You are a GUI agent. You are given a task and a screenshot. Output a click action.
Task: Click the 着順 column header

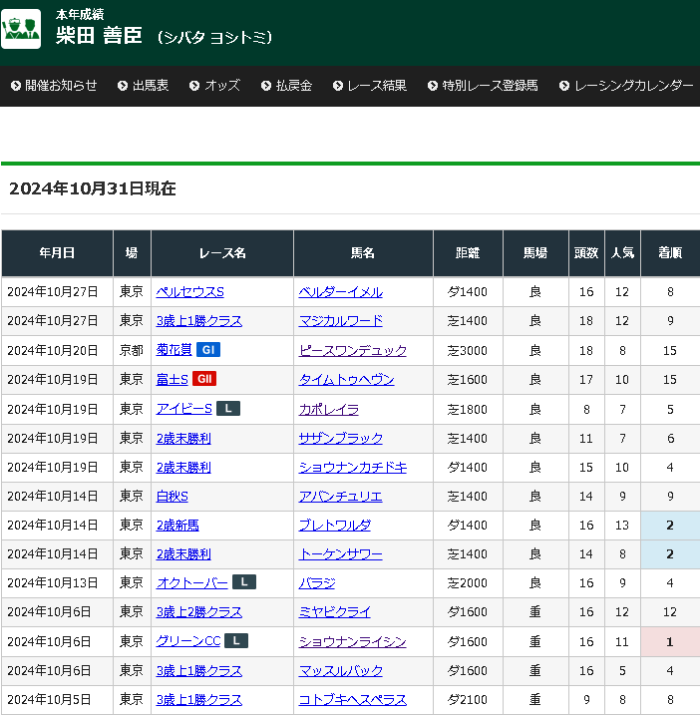click(669, 253)
